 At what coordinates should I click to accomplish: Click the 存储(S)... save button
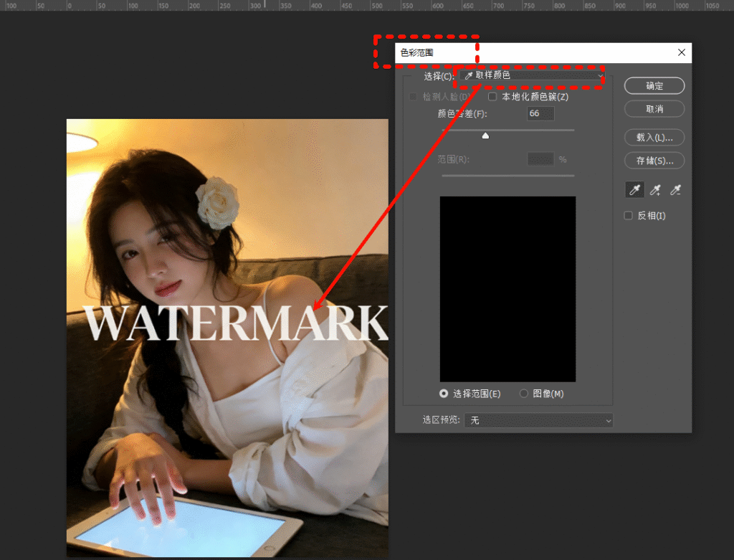pos(654,161)
